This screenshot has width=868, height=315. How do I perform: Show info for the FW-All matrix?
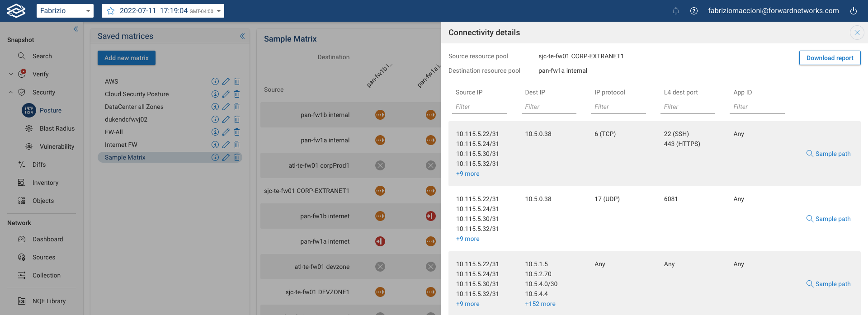coord(215,132)
